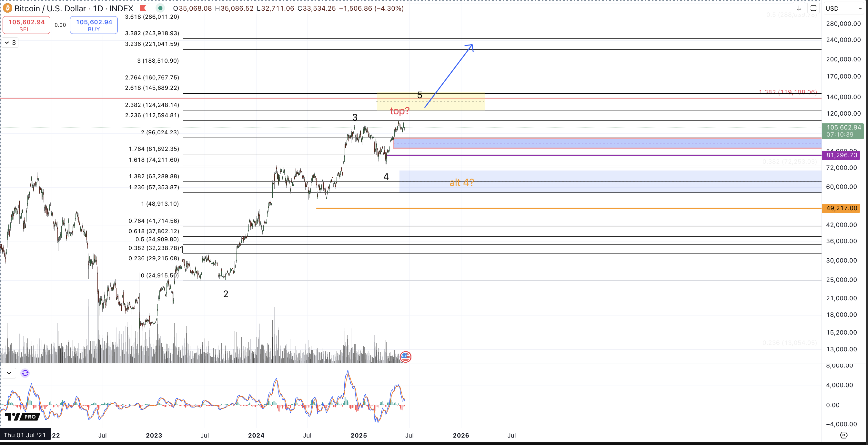Click the purple indicator refresh icon
This screenshot has width=868, height=445.
pyautogui.click(x=25, y=373)
